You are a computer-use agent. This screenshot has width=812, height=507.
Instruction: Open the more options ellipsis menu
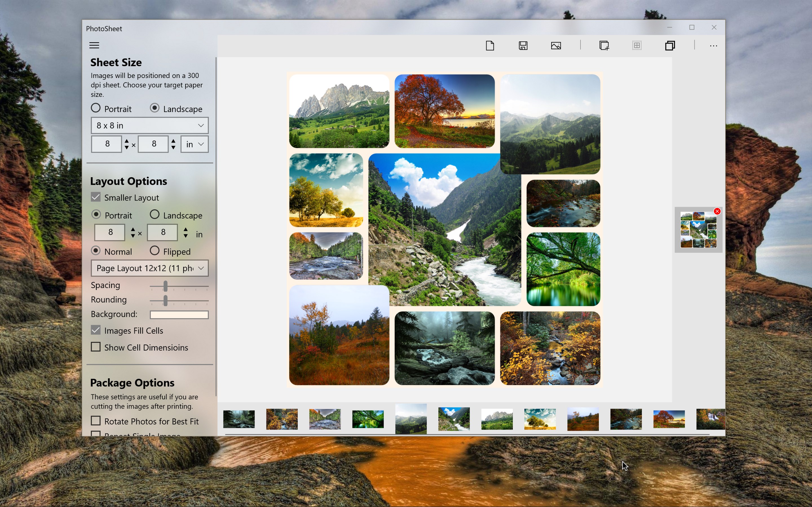713,46
